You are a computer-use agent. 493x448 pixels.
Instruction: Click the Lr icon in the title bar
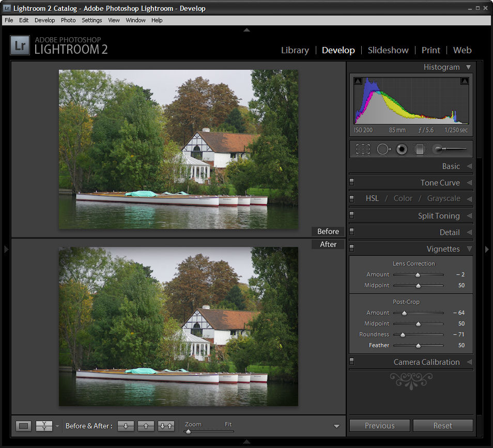pyautogui.click(x=7, y=8)
